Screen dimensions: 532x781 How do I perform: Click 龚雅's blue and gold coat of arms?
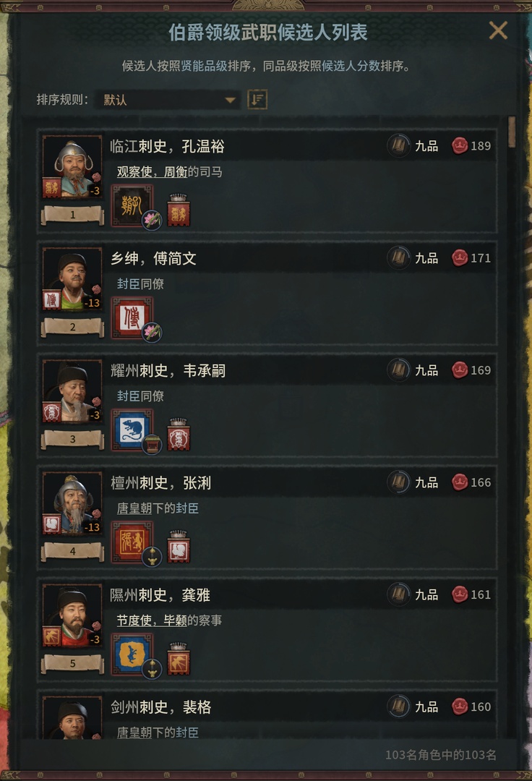[x=132, y=654]
